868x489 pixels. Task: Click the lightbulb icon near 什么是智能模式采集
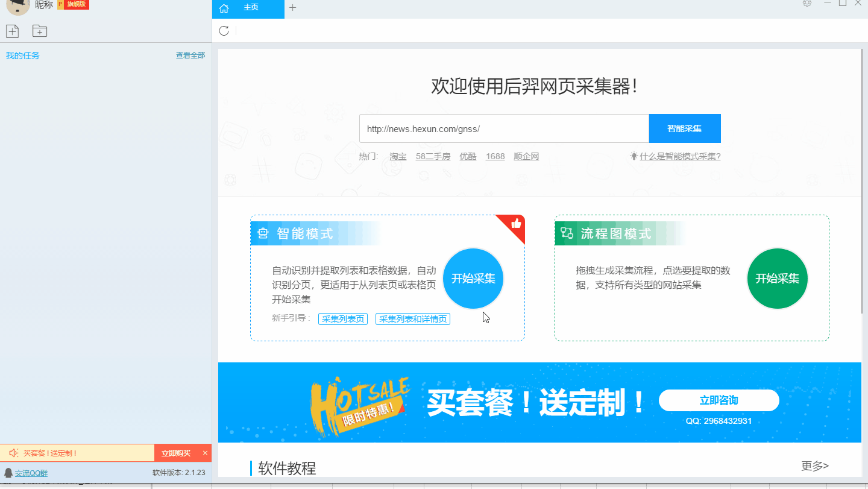[634, 156]
